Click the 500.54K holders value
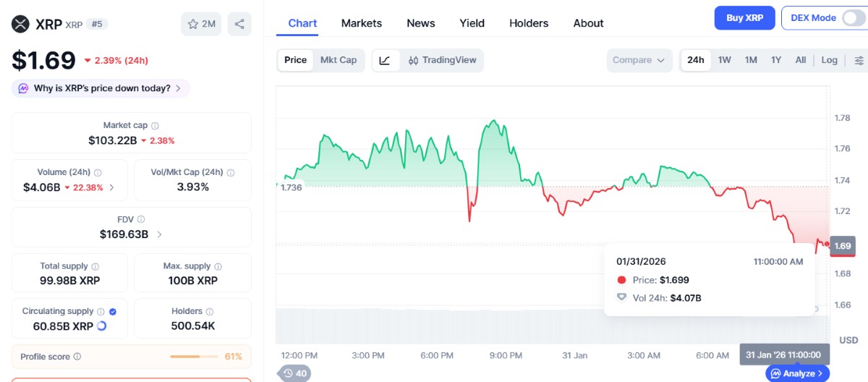 point(193,326)
